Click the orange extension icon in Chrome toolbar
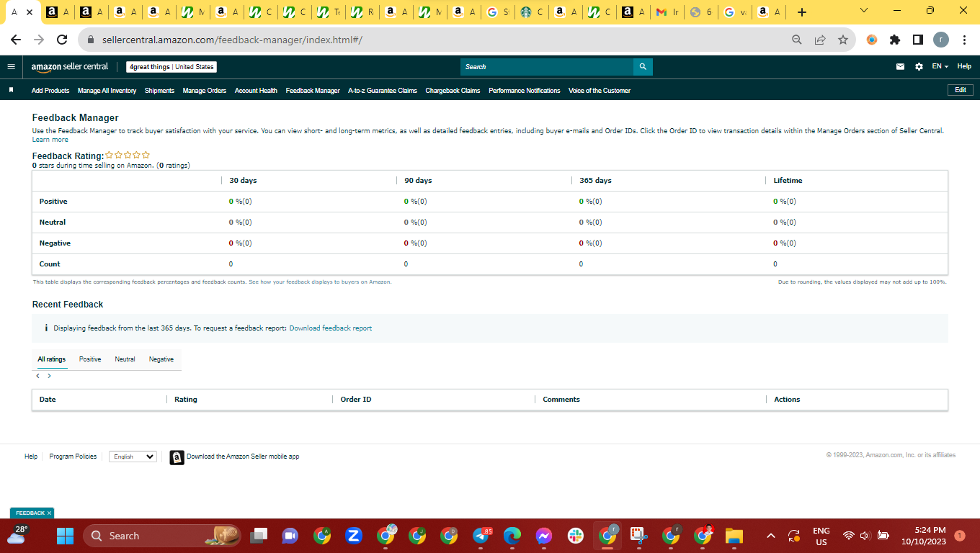This screenshot has height=553, width=980. (872, 40)
